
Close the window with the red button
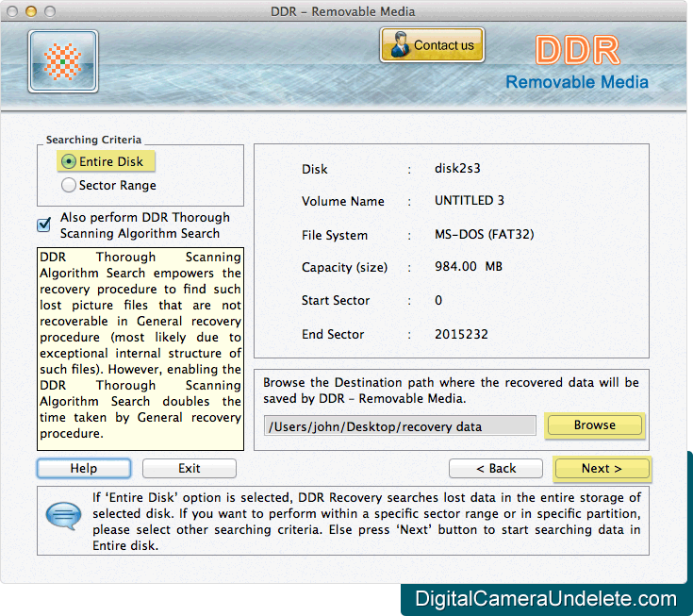point(12,11)
